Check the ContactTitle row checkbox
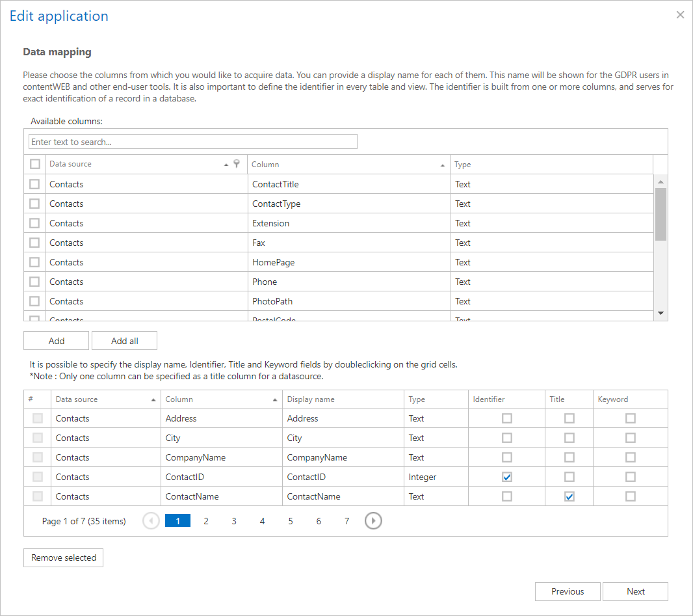The image size is (693, 616). tap(35, 184)
